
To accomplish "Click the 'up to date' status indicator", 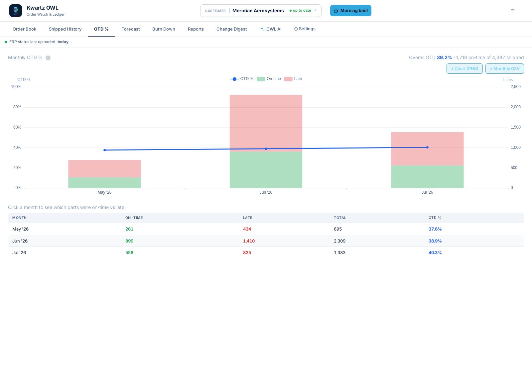I will click(x=300, y=11).
